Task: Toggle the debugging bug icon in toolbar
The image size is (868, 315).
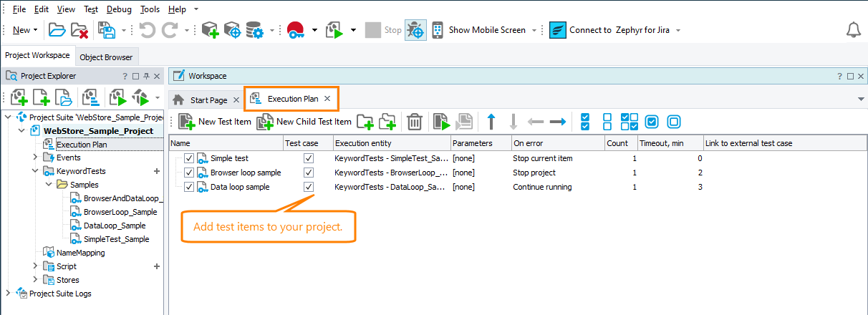Action: (x=415, y=30)
